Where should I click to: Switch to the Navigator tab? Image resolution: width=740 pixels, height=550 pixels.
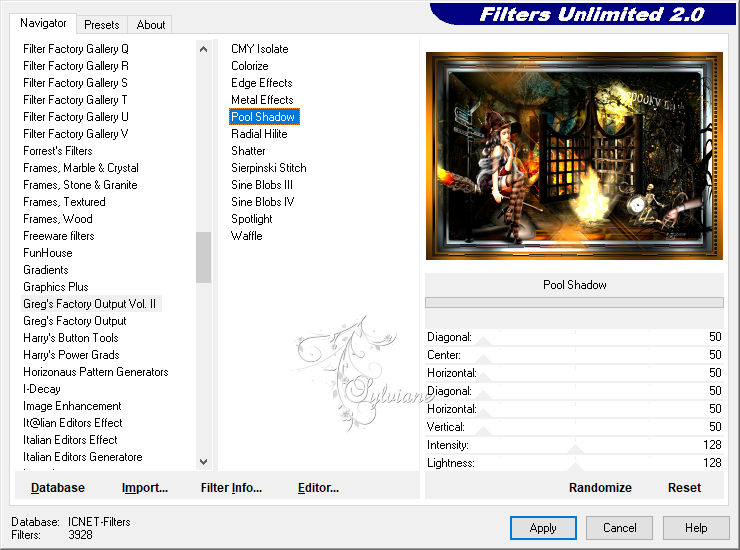click(x=43, y=23)
